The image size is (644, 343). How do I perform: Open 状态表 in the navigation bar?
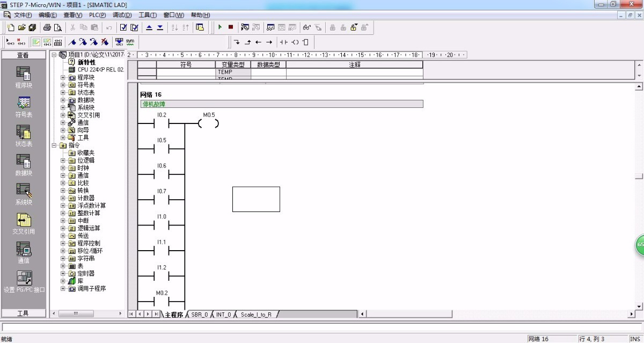point(24,135)
